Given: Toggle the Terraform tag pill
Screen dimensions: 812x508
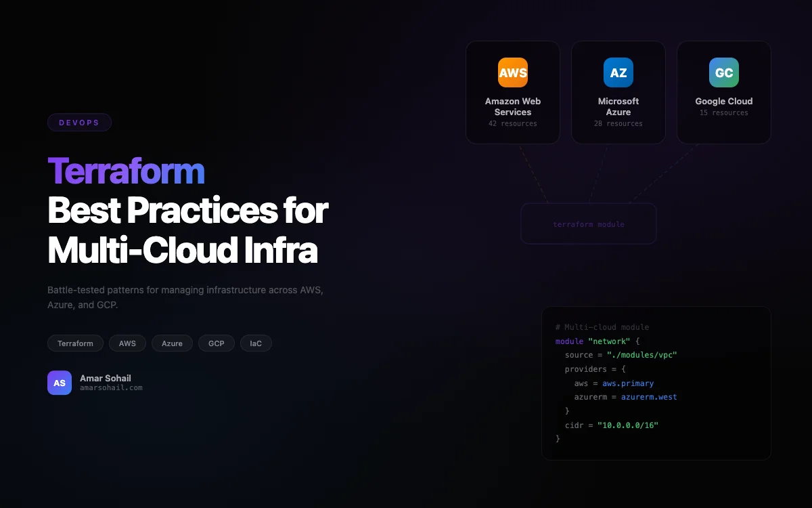Looking at the screenshot, I should [75, 343].
